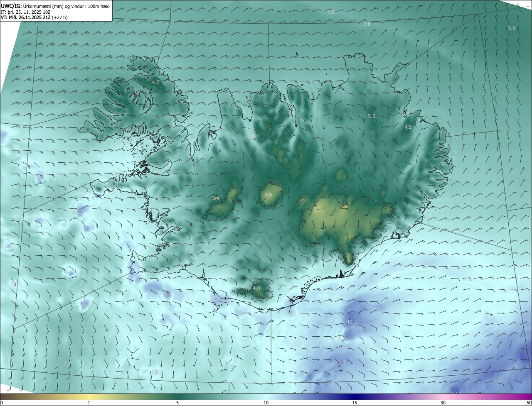Click the initial time line 'IT: þri. 25. 11. 2025 18Z'
The height and width of the screenshot is (406, 532).
point(25,12)
